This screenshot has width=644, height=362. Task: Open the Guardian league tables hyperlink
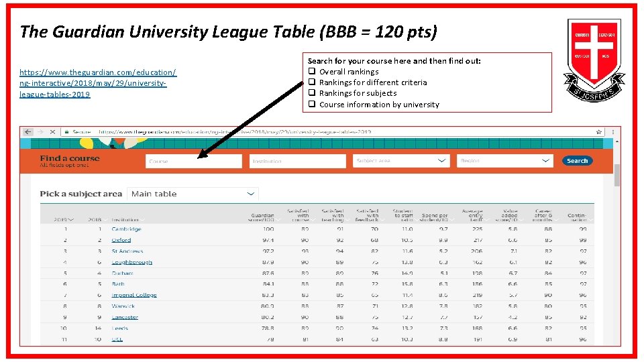98,83
